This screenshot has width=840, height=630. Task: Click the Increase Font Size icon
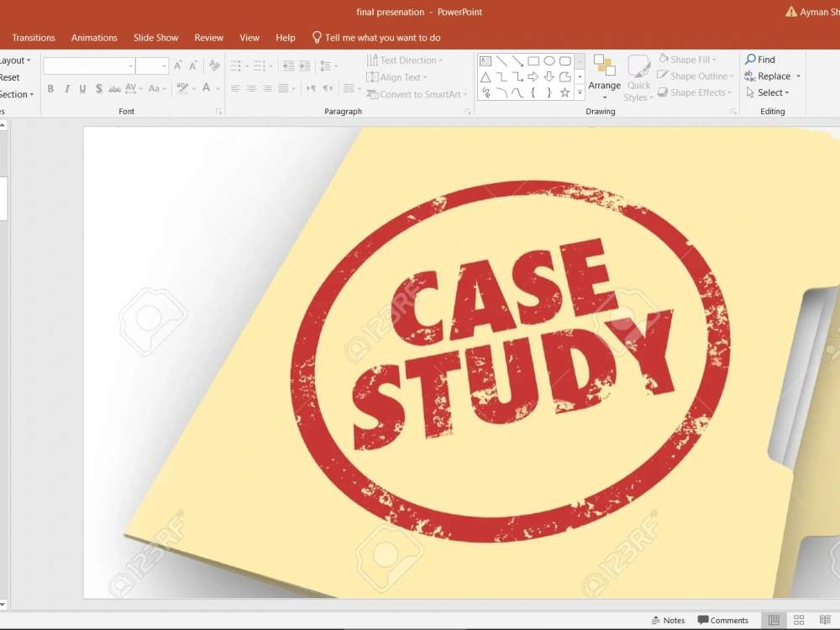pos(178,66)
